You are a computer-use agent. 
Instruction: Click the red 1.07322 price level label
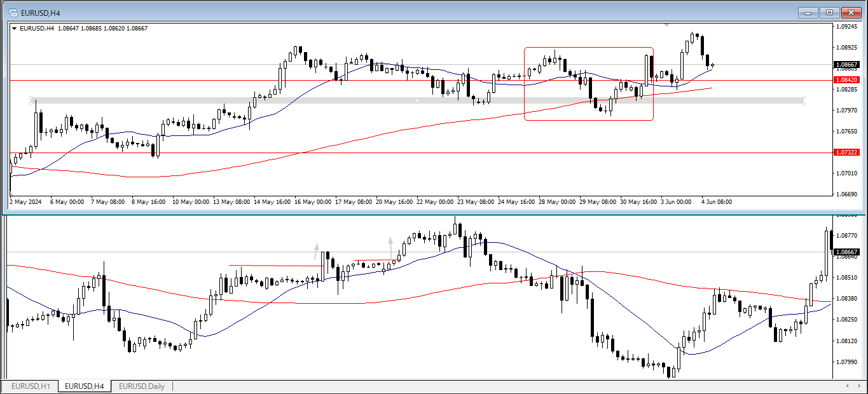(x=848, y=153)
